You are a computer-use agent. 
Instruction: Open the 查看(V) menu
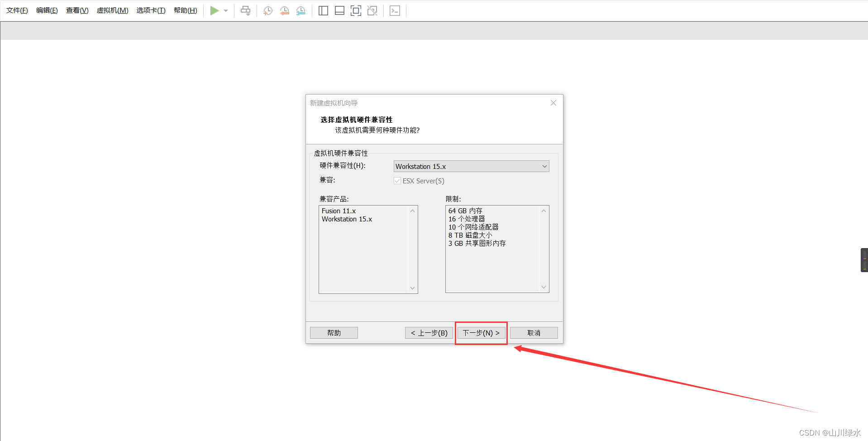tap(77, 10)
